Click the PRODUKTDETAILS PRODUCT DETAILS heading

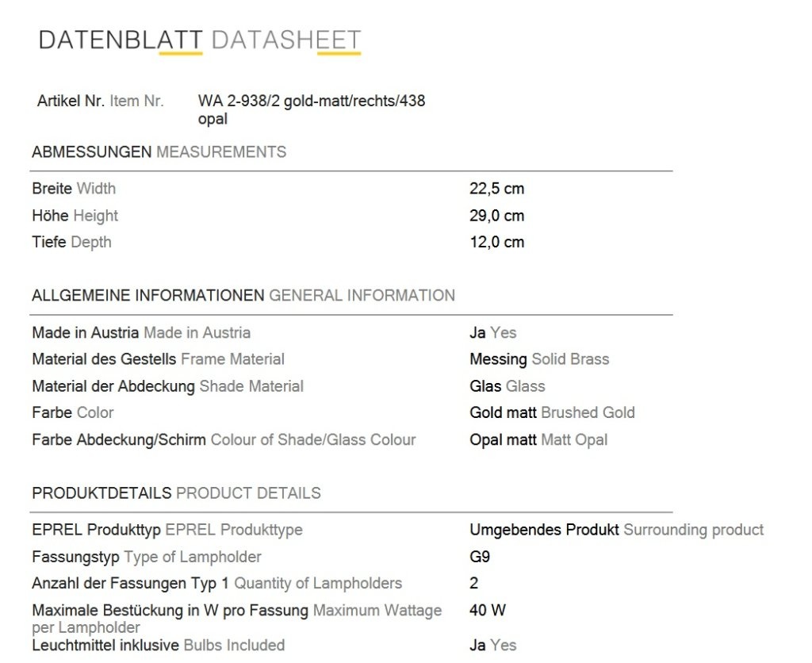(x=176, y=493)
